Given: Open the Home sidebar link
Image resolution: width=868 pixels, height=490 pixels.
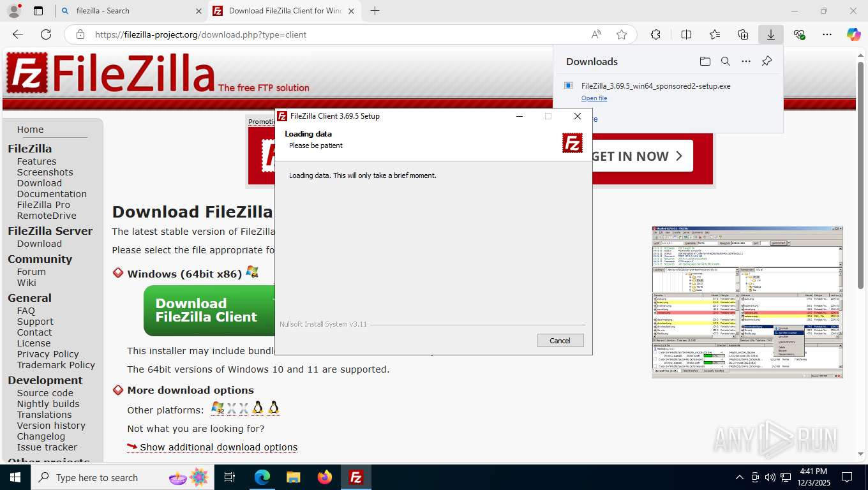Looking at the screenshot, I should click(x=30, y=130).
